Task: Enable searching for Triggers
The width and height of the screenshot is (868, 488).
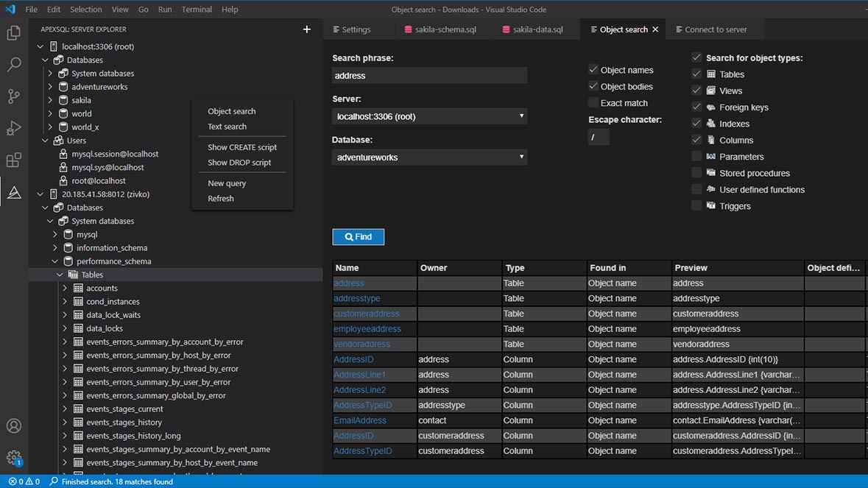Action: tap(695, 205)
